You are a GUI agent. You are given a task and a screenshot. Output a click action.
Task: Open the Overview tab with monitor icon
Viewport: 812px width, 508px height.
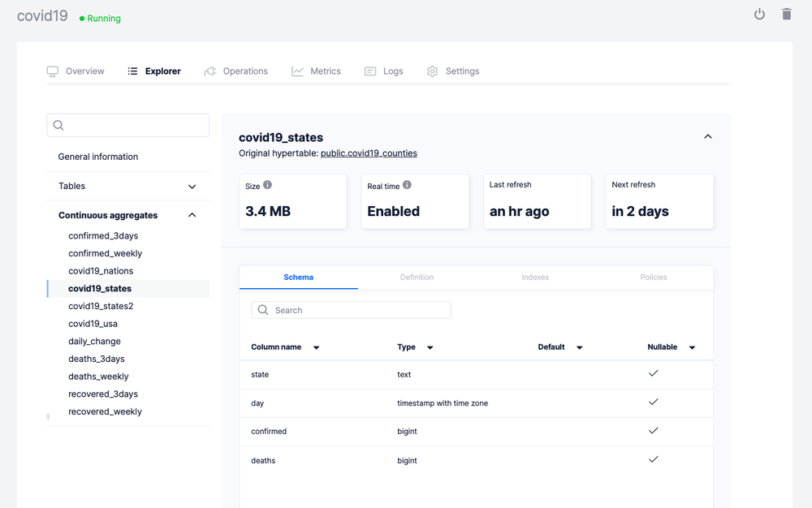click(x=76, y=71)
